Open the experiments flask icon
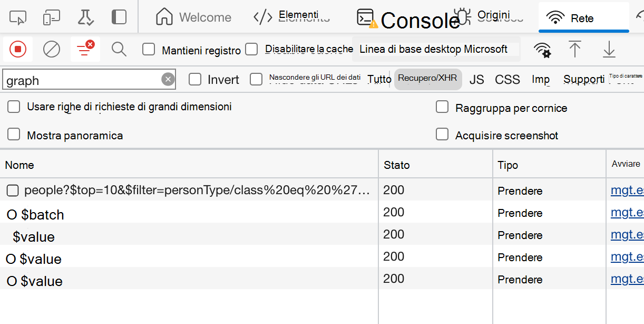The width and height of the screenshot is (644, 324). click(x=86, y=17)
